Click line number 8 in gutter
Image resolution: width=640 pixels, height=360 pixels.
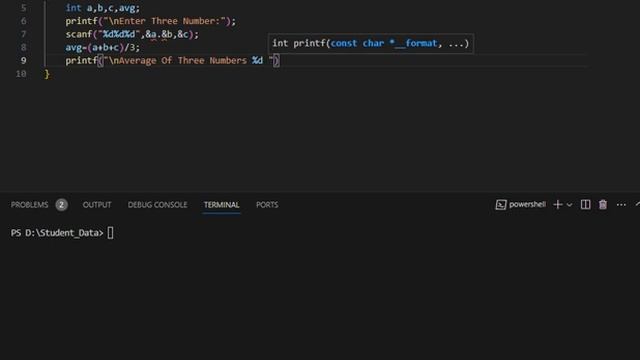[x=23, y=47]
